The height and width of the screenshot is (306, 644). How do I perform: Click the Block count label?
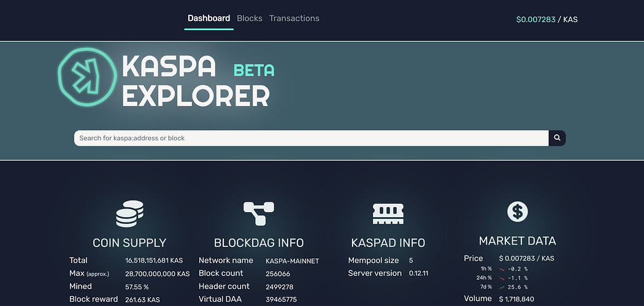click(221, 273)
